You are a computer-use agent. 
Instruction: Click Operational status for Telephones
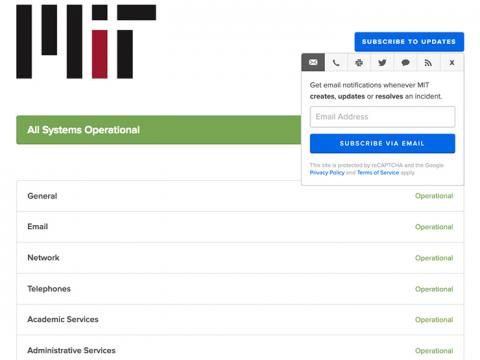click(434, 289)
